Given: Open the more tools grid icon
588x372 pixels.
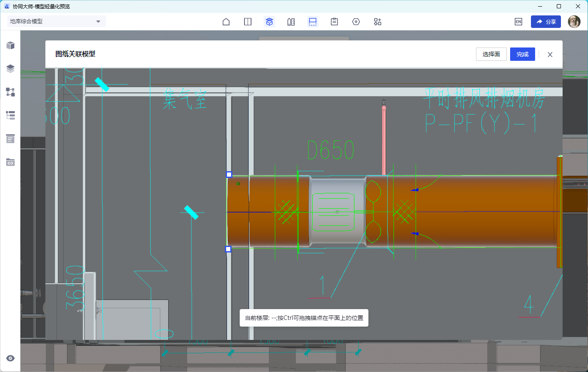Looking at the screenshot, I should tap(378, 22).
